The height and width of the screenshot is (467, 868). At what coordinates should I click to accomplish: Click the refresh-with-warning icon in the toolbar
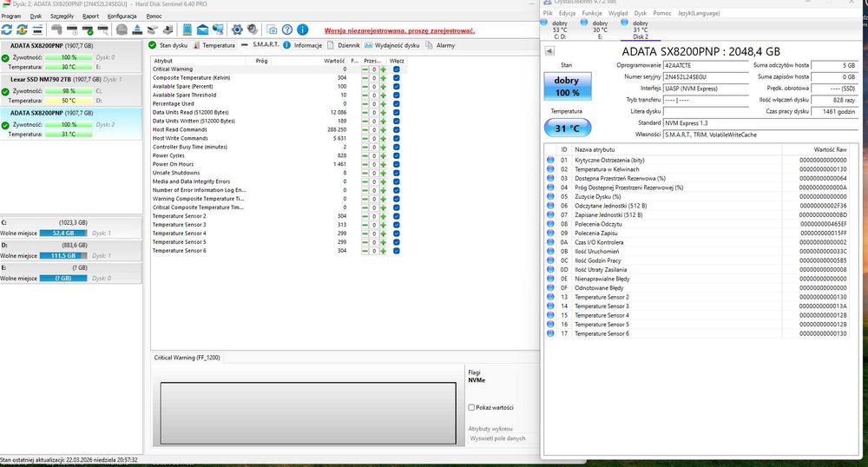[x=22, y=30]
